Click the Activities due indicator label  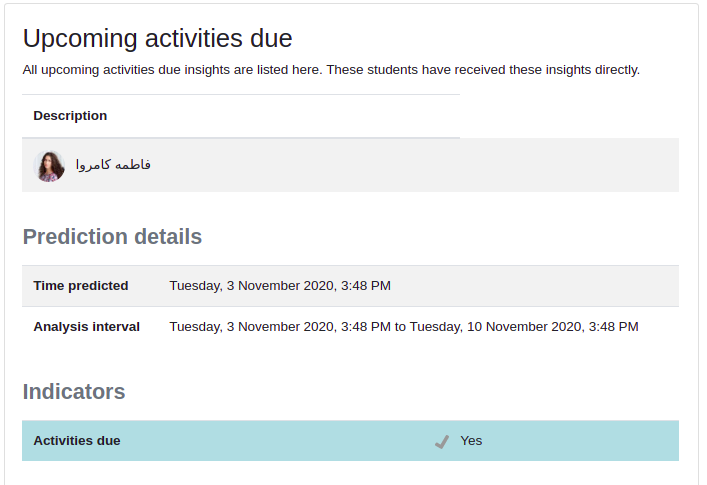pos(77,441)
